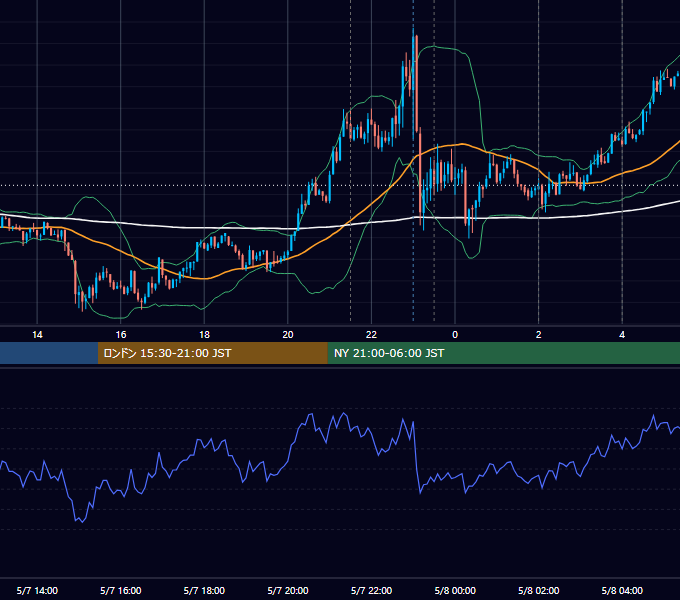This screenshot has height=600, width=680.
Task: Click the 5/8 04:00 date label
Action: 622,590
